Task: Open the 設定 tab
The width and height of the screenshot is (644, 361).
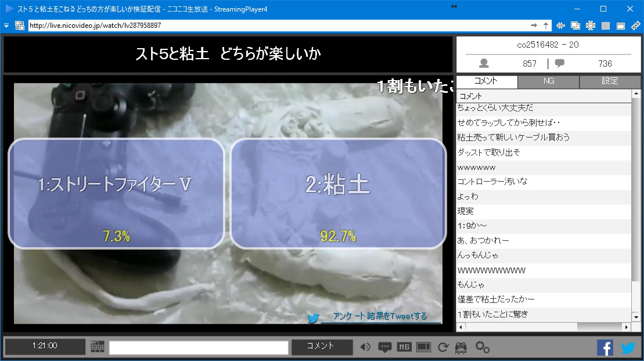Action: point(610,81)
